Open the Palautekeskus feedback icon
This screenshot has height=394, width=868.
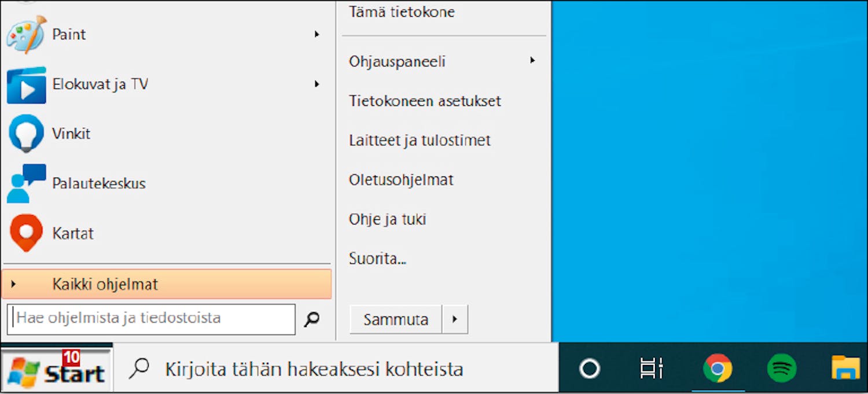point(26,183)
